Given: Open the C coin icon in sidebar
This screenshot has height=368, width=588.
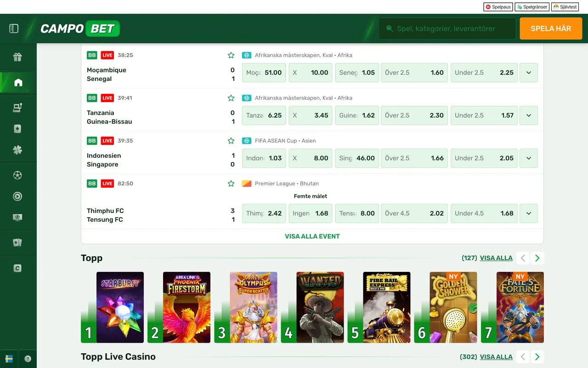Looking at the screenshot, I should pos(17,268).
